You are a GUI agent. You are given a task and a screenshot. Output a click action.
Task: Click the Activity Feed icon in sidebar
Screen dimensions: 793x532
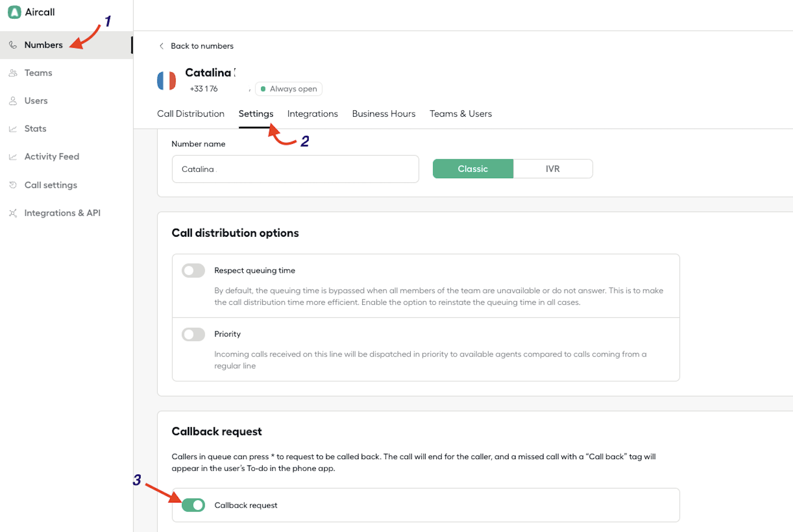[x=13, y=157]
